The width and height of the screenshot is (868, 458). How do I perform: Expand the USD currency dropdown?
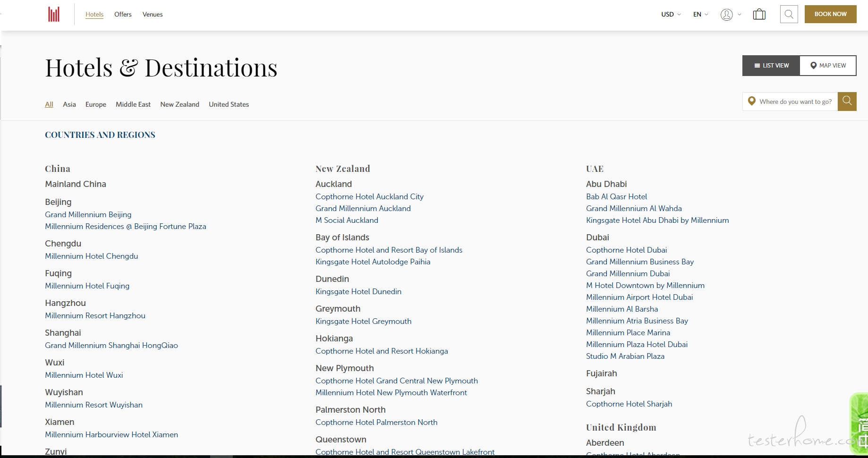pyautogui.click(x=671, y=14)
